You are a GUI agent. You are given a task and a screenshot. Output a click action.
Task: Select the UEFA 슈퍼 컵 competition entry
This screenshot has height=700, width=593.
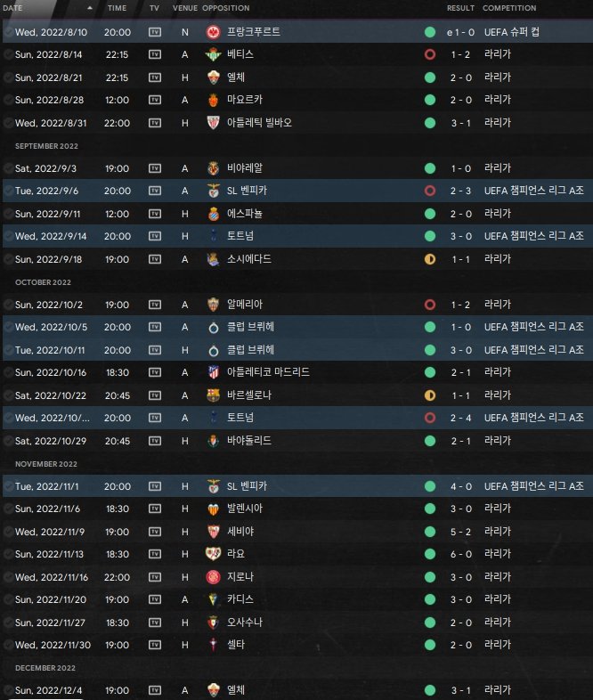click(512, 32)
